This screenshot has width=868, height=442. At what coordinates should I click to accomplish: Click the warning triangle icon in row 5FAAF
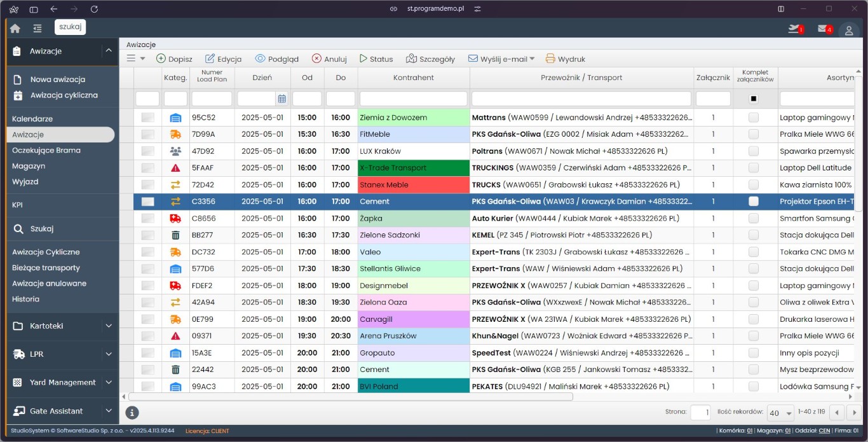[175, 168]
